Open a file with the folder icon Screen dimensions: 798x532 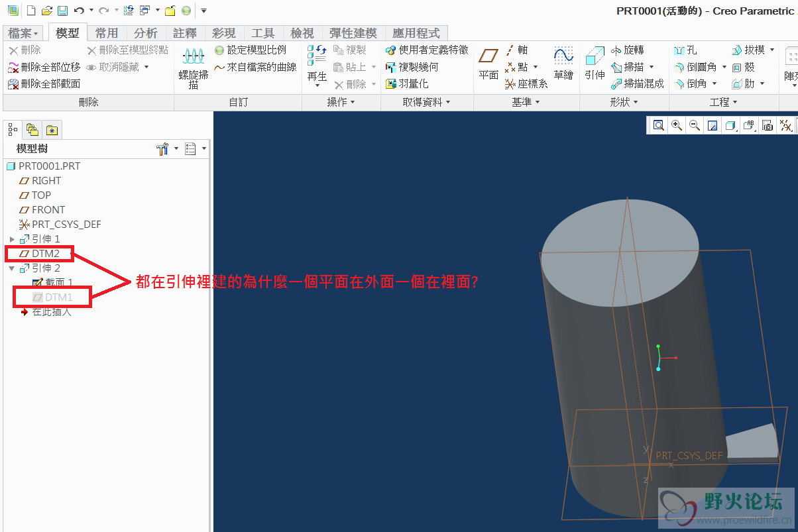pos(46,11)
